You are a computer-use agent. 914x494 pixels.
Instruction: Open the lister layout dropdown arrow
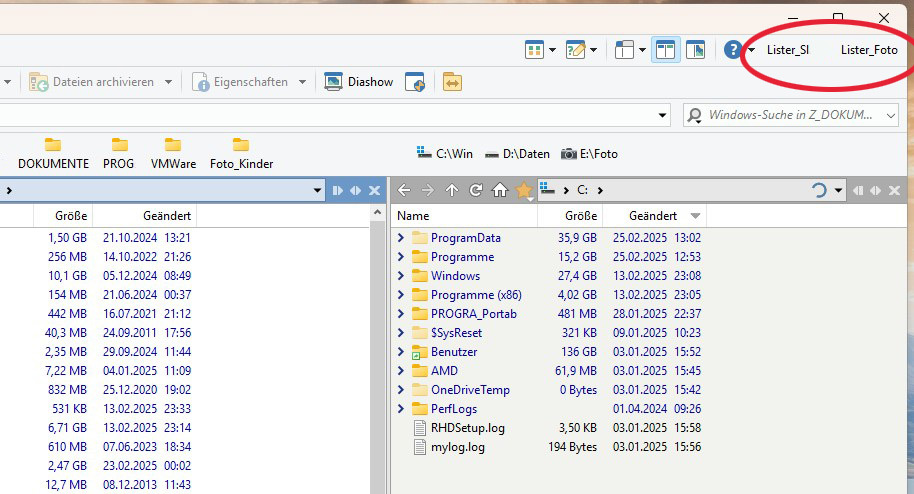(642, 50)
